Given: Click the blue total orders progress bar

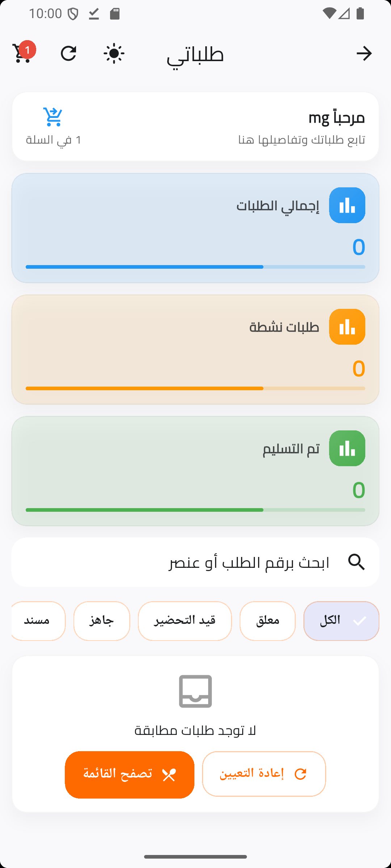Looking at the screenshot, I should pos(195,267).
